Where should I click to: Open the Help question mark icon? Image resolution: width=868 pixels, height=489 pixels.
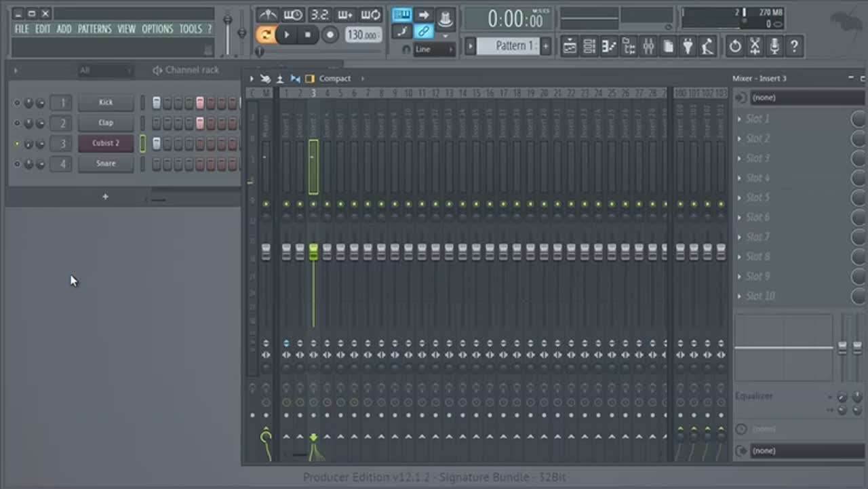pos(793,46)
